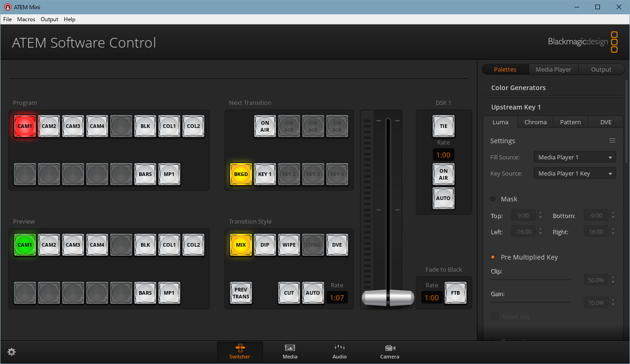Toggle BKGD in Next Transition
This screenshot has width=630, height=364.
coord(241,174)
